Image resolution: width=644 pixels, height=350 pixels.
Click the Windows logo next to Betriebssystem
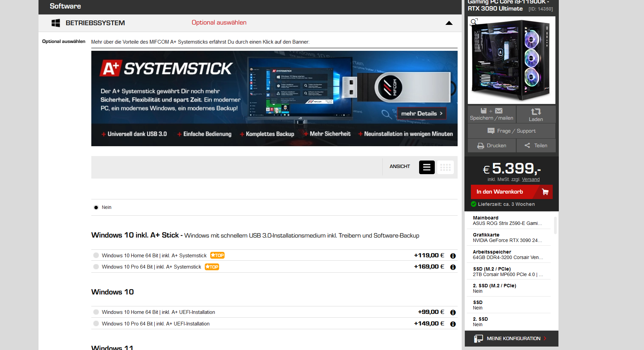[x=56, y=23]
